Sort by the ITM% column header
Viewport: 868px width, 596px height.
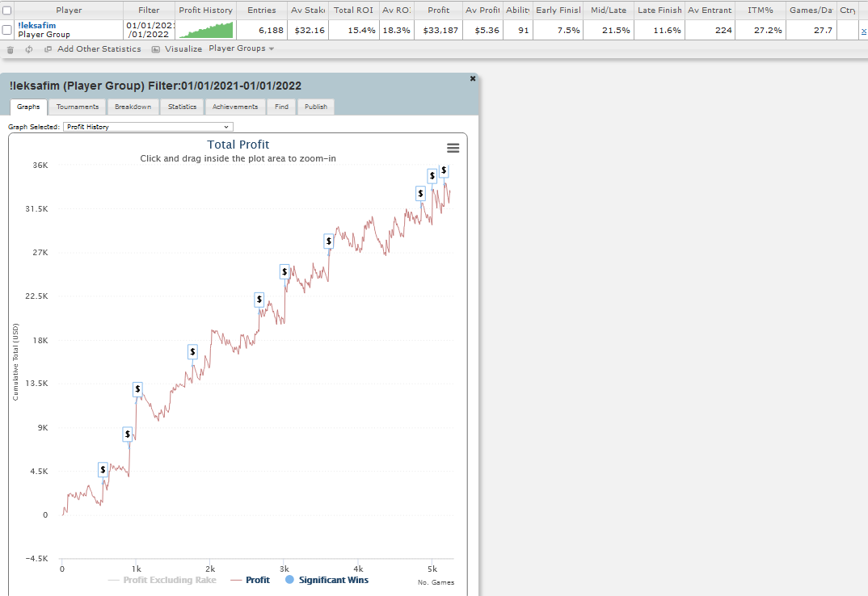[x=760, y=10]
